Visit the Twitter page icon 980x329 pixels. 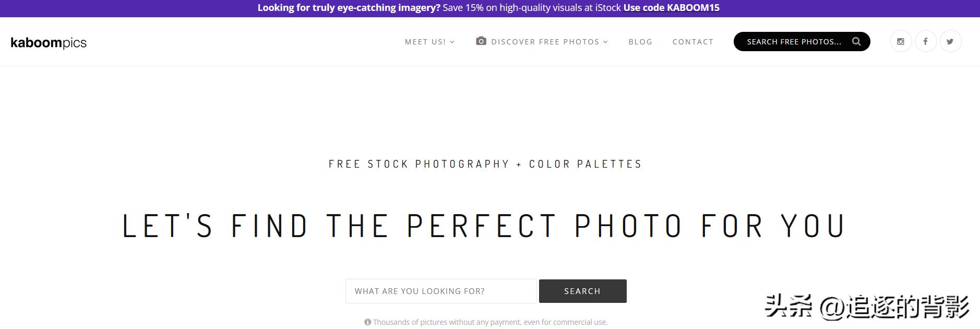tap(950, 41)
